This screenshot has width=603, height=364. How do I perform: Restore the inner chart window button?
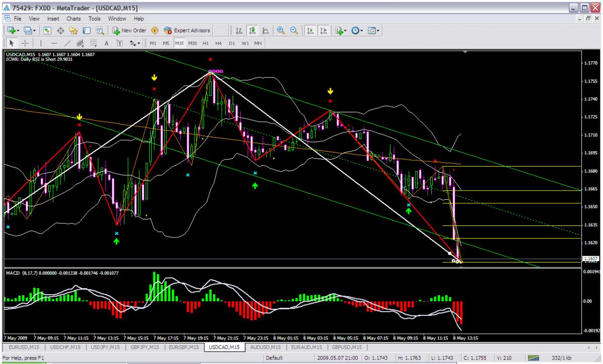coord(589,19)
